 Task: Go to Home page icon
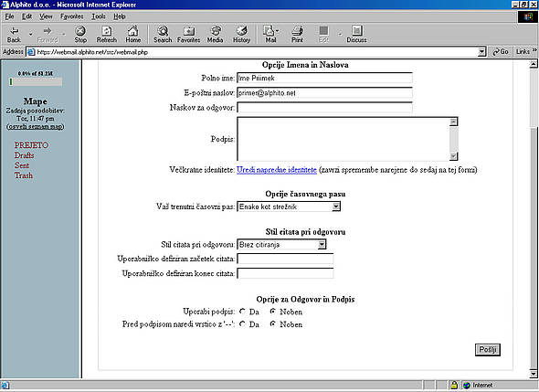(x=133, y=34)
